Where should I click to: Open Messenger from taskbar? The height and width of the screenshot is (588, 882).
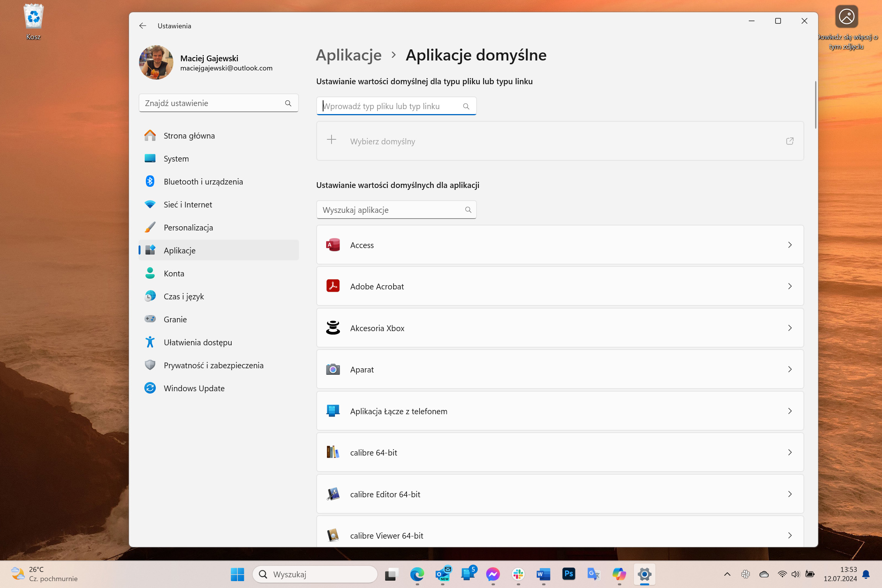[x=493, y=574]
